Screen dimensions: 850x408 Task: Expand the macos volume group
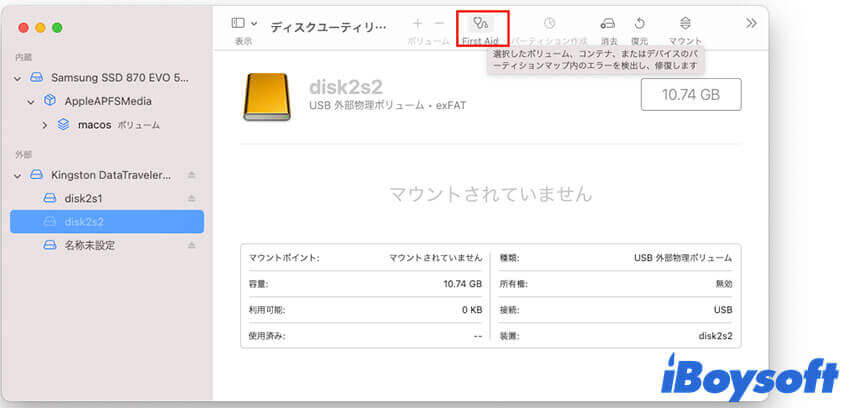(45, 125)
